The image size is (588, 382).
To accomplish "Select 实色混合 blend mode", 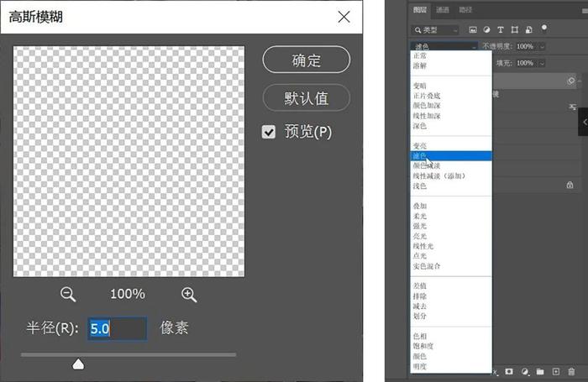I will click(427, 266).
